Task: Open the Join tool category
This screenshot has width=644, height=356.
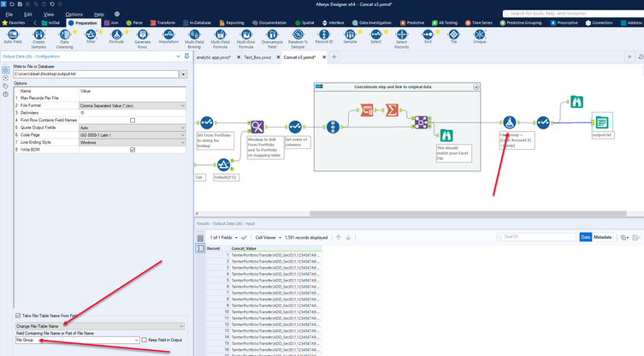Action: 113,23
